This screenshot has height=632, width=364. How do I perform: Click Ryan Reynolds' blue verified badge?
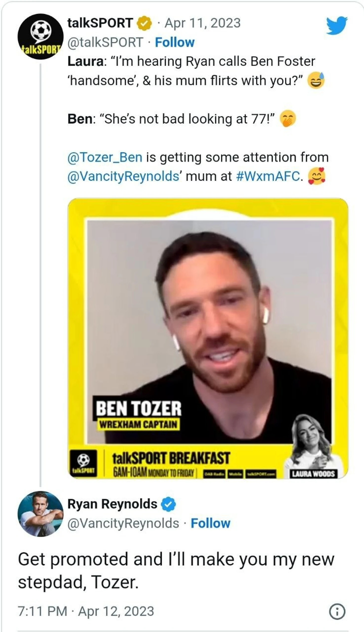click(x=168, y=504)
